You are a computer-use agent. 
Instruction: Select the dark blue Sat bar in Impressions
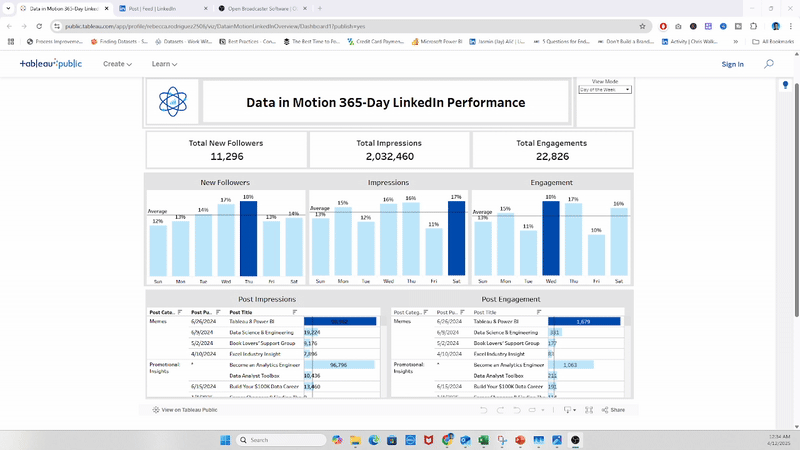point(457,239)
